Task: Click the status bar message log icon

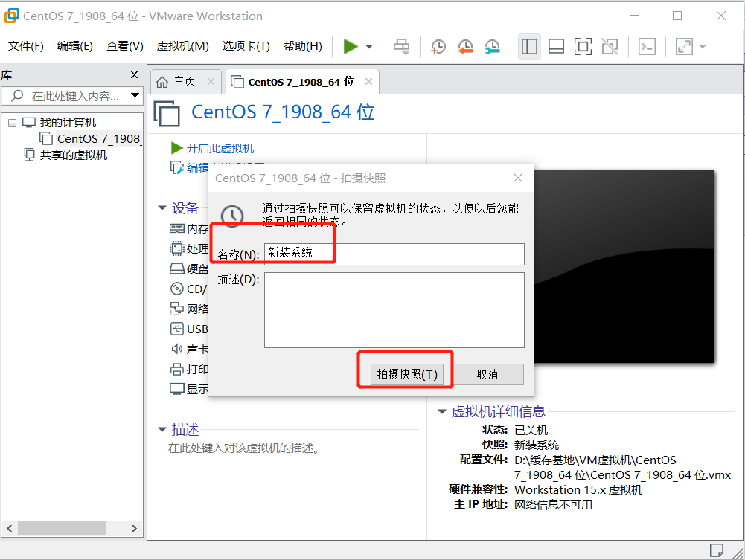Action: (x=716, y=550)
